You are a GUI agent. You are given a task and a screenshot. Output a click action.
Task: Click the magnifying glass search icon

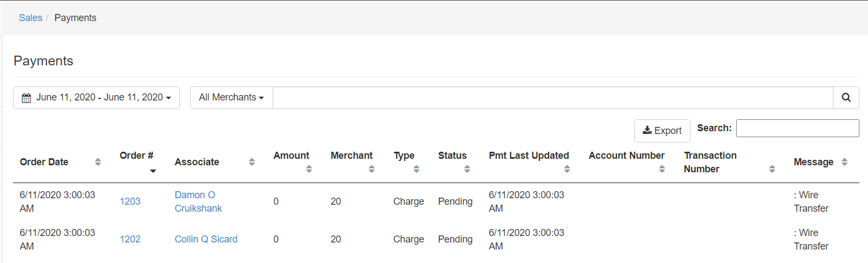click(846, 98)
